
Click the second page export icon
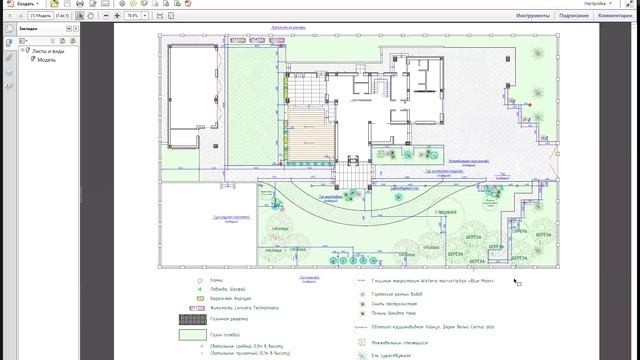[166, 4]
